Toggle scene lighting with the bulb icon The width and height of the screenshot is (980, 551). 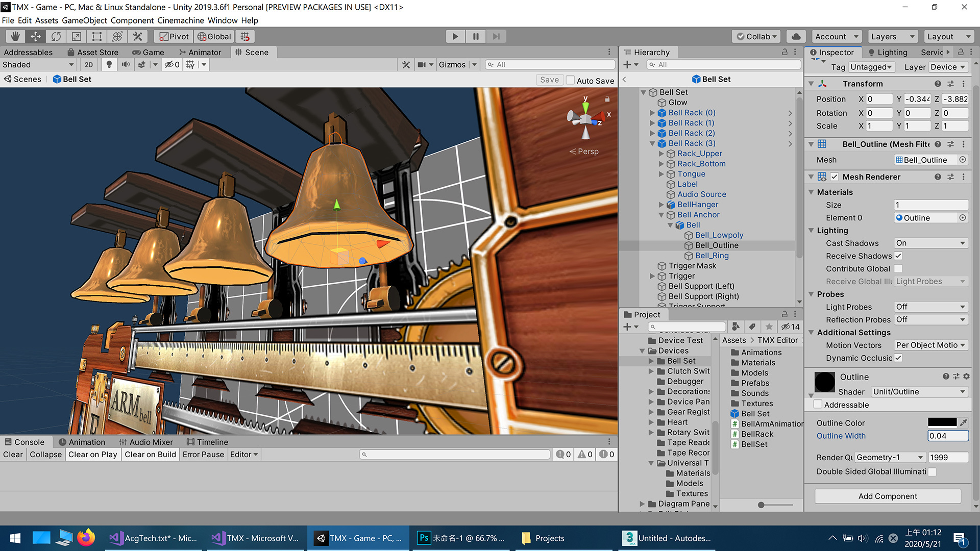109,65
